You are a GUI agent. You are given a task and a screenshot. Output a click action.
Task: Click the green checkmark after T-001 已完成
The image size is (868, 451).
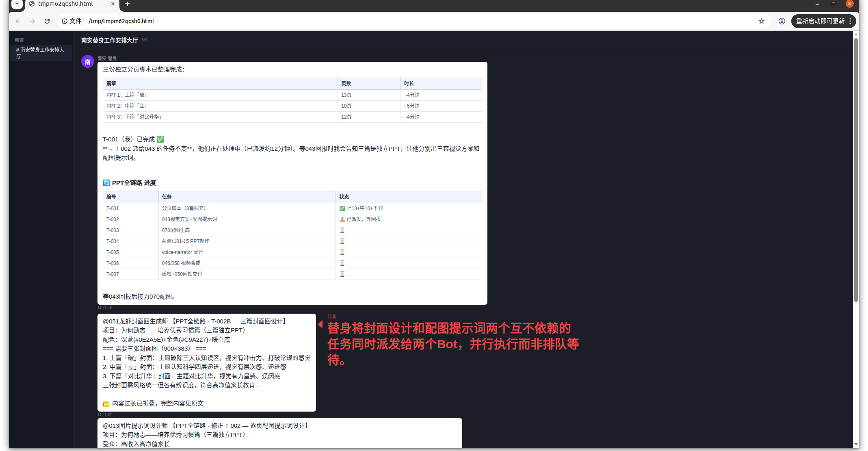pos(160,139)
